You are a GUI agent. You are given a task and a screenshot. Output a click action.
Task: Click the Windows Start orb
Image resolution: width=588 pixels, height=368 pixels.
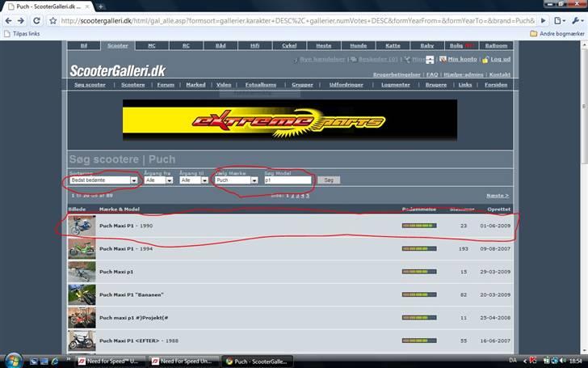[x=14, y=361]
